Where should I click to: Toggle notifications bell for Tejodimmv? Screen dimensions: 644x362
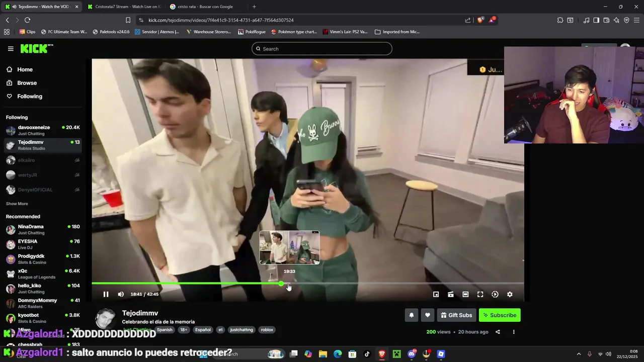[411, 315]
